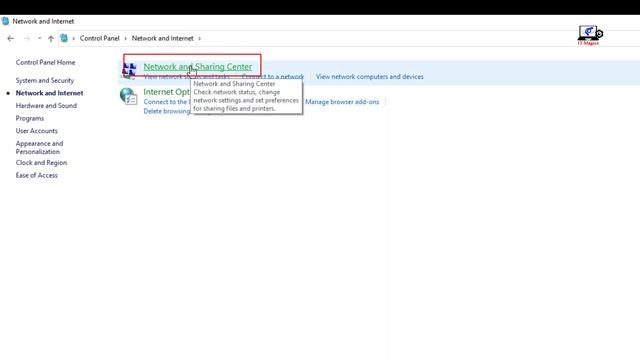Open User Accounts category
The width and height of the screenshot is (640, 360).
point(37,131)
